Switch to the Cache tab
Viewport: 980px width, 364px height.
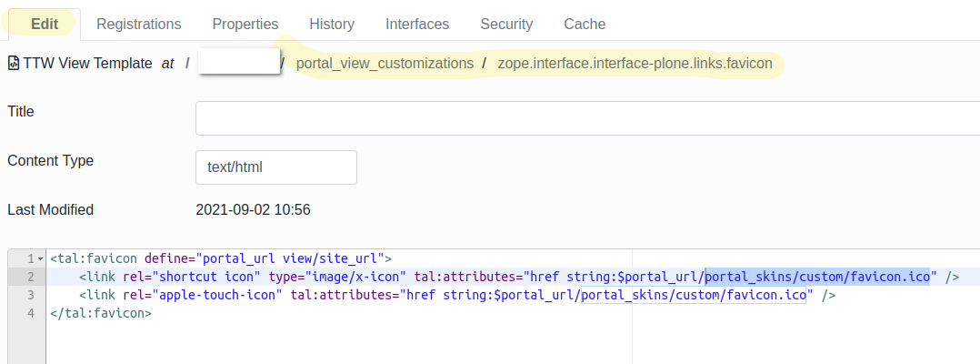(x=585, y=25)
